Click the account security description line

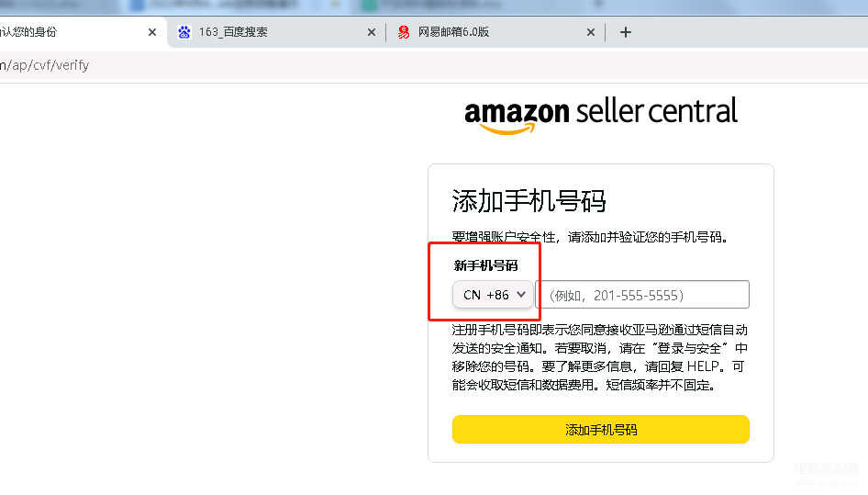click(590, 237)
